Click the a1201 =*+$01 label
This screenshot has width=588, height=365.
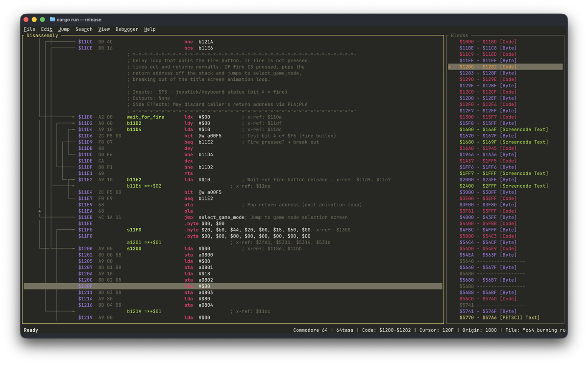[144, 243]
